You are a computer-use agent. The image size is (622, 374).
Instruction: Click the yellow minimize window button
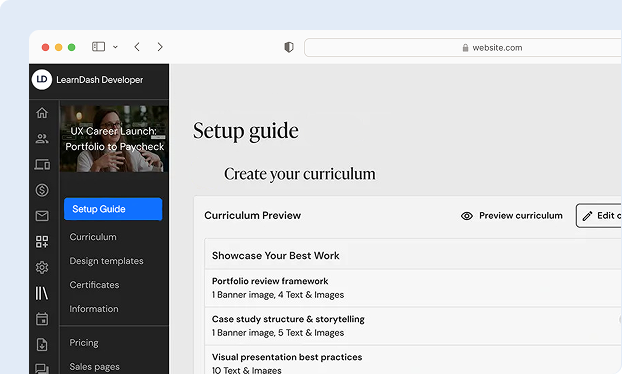(58, 47)
